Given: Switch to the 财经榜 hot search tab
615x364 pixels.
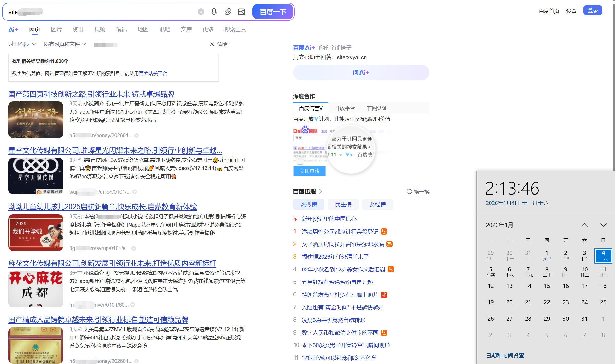Looking at the screenshot, I should pyautogui.click(x=377, y=204).
